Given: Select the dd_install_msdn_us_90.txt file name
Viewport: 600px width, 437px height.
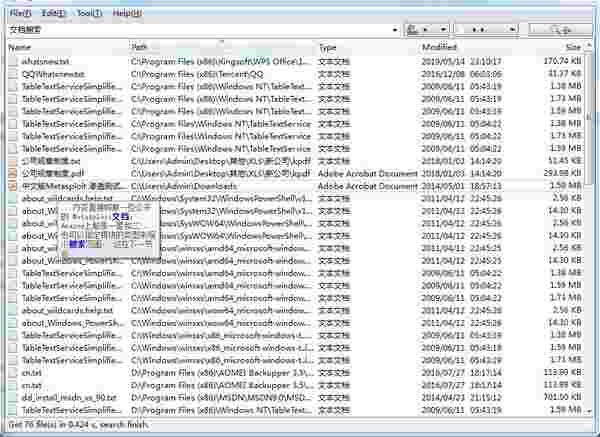Looking at the screenshot, I should (x=69, y=398).
